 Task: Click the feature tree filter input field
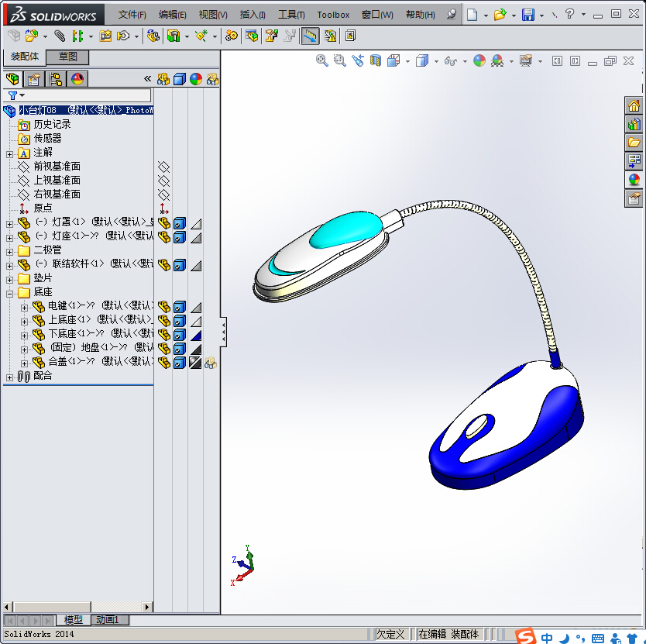[x=77, y=95]
